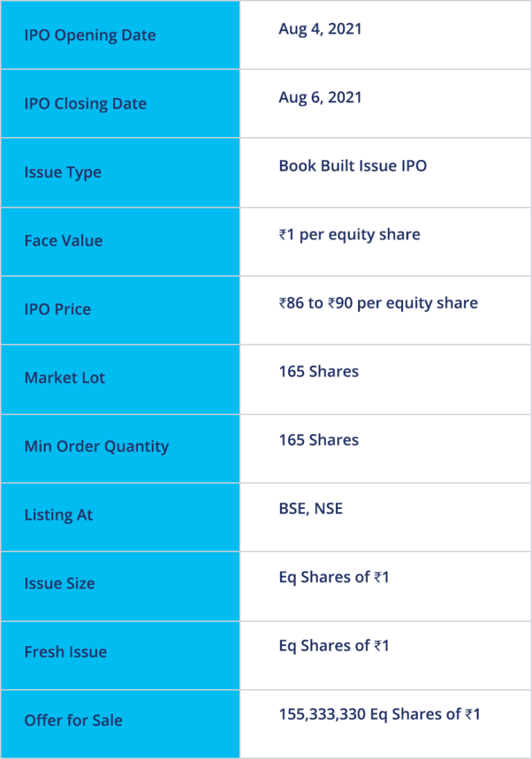Click the Min Order Quantity label
Screen dimensions: 532x759
97,447
